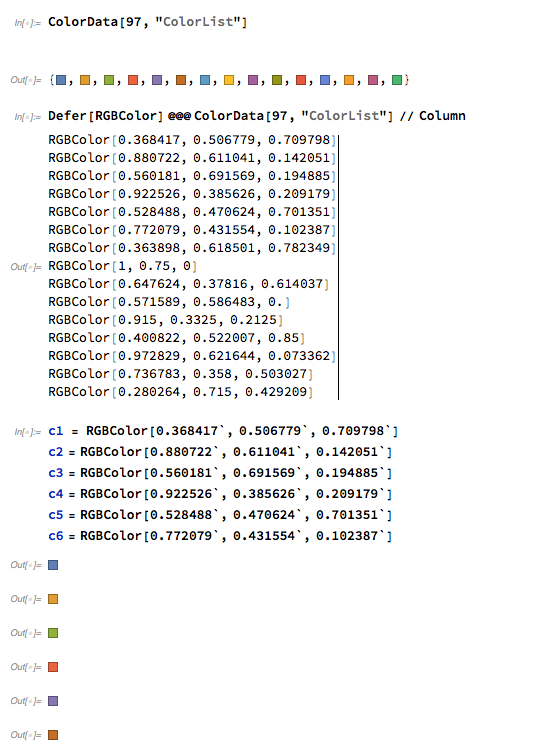534x756 pixels.
Task: Click the Out label beside the standalone brown swatch
Action: (x=26, y=735)
